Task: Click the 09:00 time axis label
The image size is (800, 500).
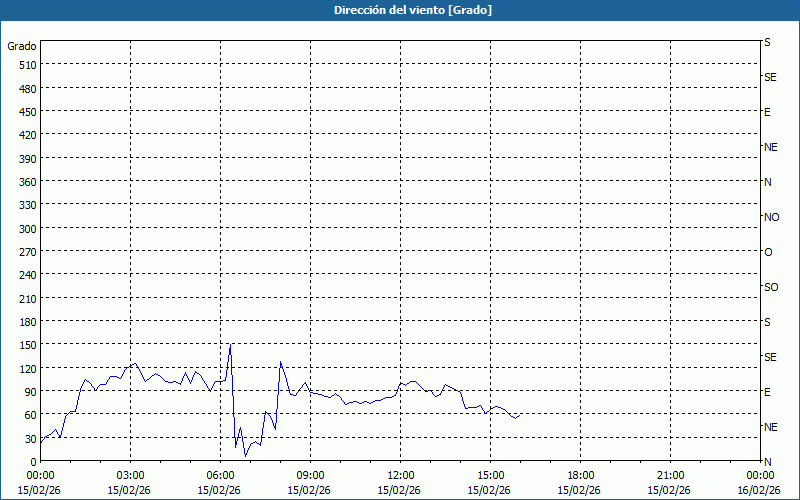Action: [310, 475]
